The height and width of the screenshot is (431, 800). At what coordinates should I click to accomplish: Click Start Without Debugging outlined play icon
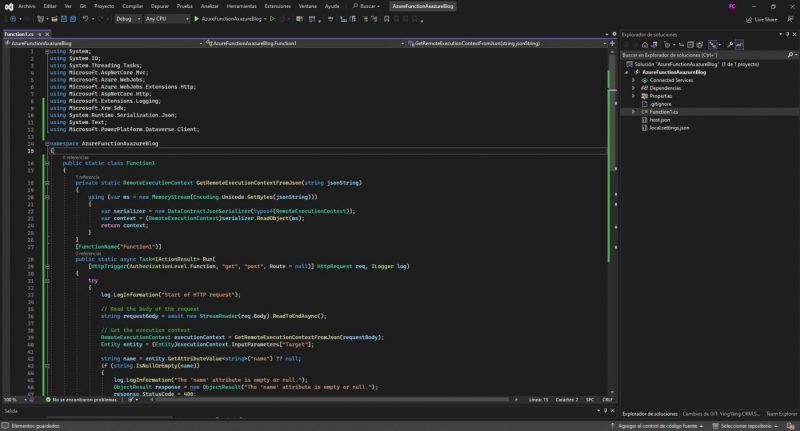point(272,19)
